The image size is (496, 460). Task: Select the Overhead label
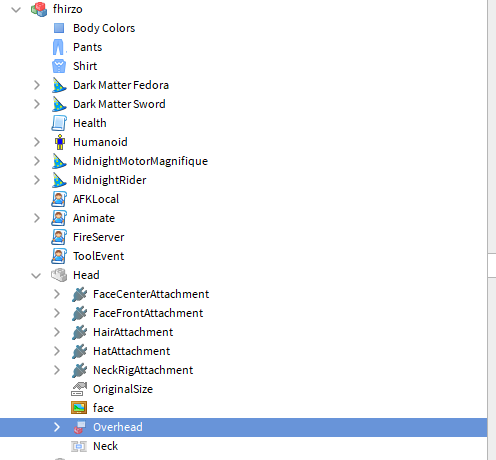pos(118,427)
